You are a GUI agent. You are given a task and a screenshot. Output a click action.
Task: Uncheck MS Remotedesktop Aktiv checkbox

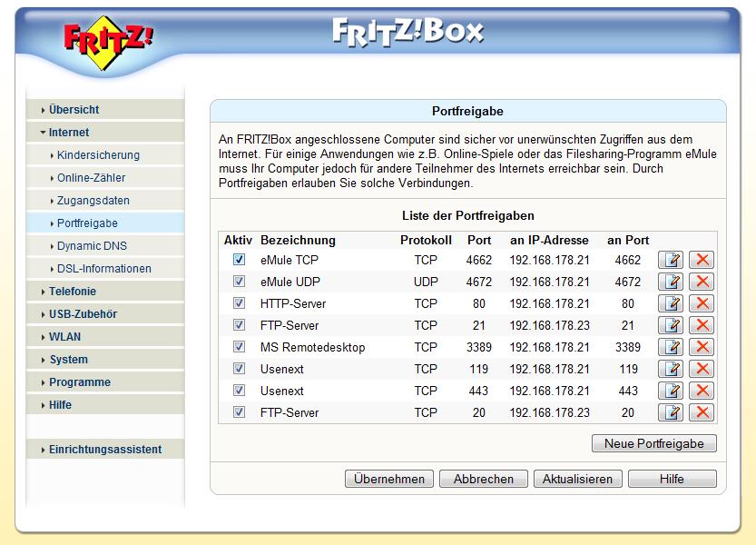[x=240, y=347]
